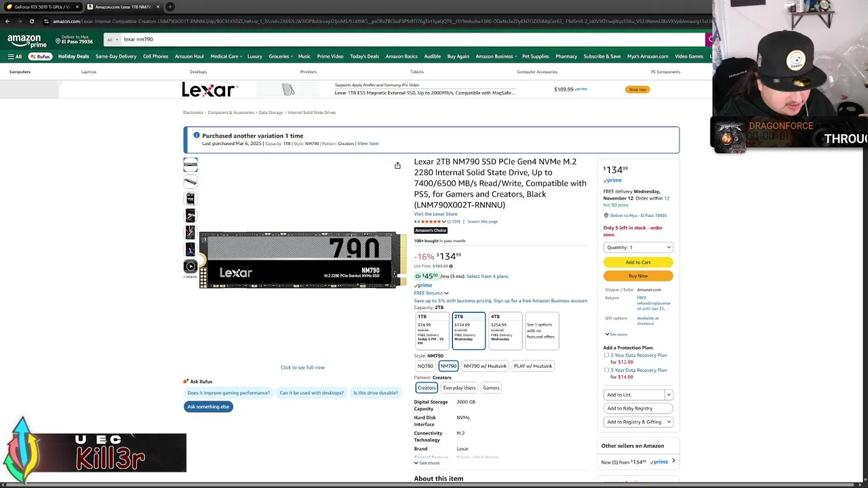Screen dimensions: 868x488
Task: Click the location pin next to Deliver to Mya - El Paso
Action: 606,216
